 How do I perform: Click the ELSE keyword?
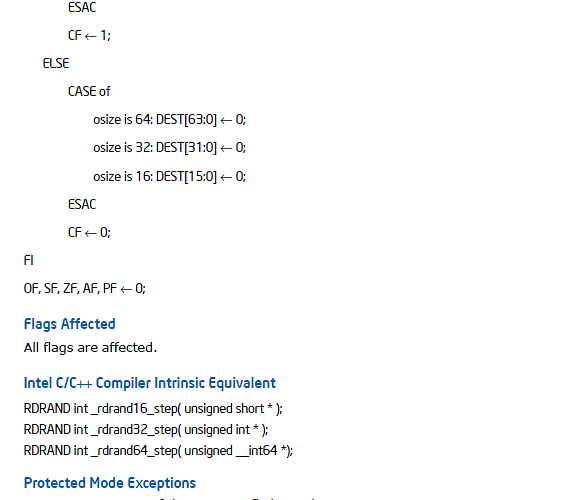[56, 63]
